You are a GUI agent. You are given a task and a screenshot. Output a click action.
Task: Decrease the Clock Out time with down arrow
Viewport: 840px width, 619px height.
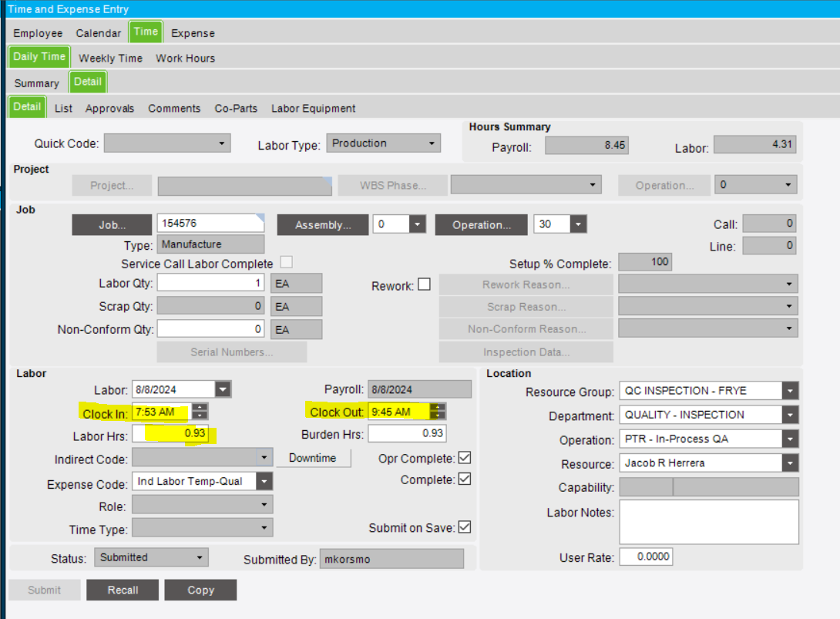point(438,415)
